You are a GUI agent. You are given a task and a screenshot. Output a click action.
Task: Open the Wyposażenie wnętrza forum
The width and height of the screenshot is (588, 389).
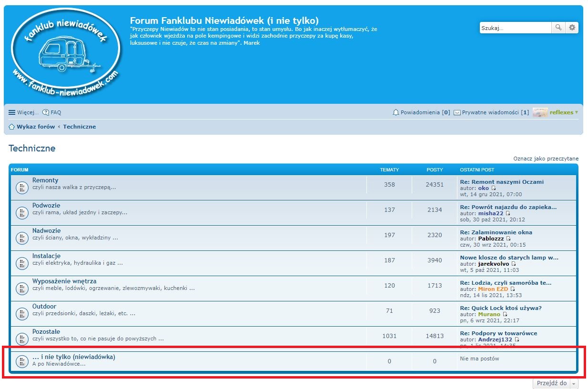point(64,281)
